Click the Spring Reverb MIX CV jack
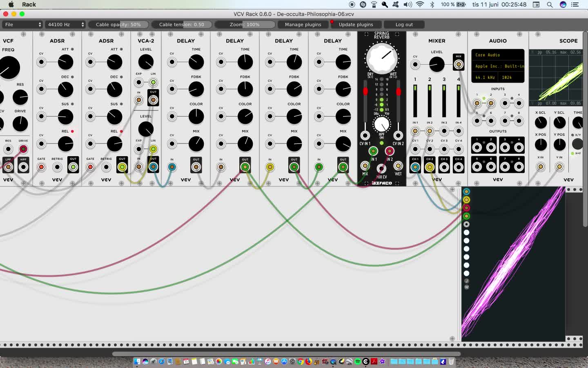This screenshot has width=588, height=368. 381,168
